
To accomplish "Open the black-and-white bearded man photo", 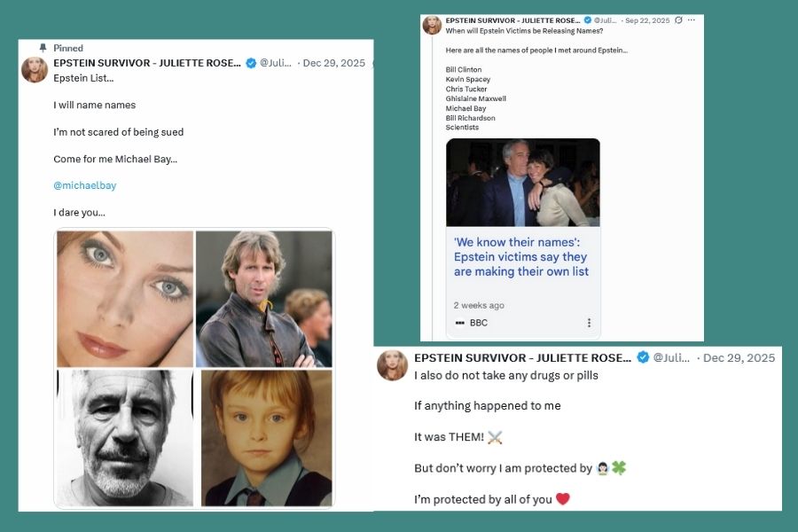I will (x=125, y=437).
